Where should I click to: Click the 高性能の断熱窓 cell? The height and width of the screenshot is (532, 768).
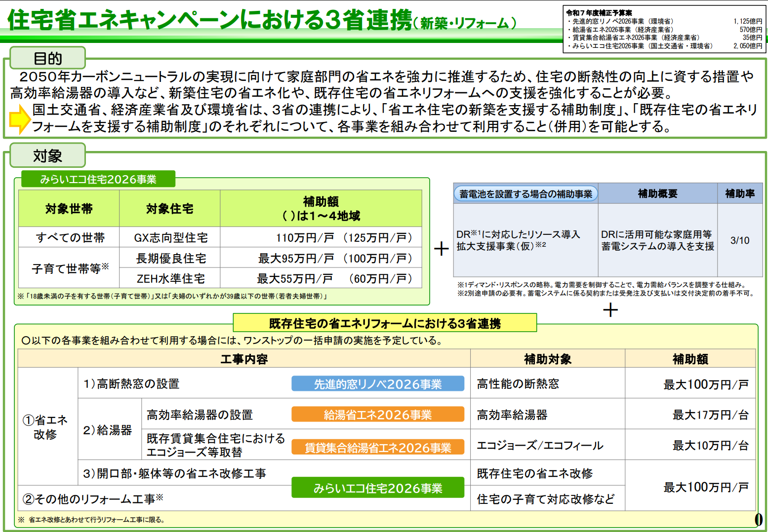tap(518, 384)
